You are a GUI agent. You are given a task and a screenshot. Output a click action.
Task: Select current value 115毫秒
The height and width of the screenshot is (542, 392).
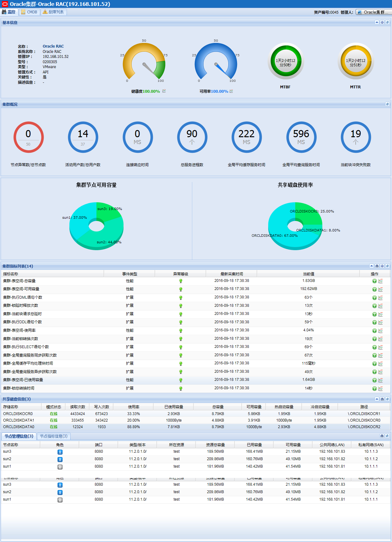pos(309,363)
